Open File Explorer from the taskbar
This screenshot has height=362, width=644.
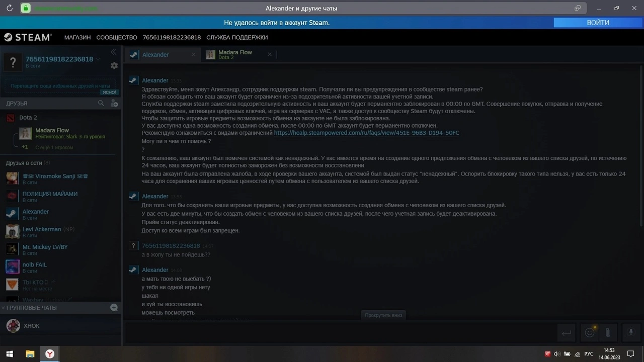pos(30,354)
